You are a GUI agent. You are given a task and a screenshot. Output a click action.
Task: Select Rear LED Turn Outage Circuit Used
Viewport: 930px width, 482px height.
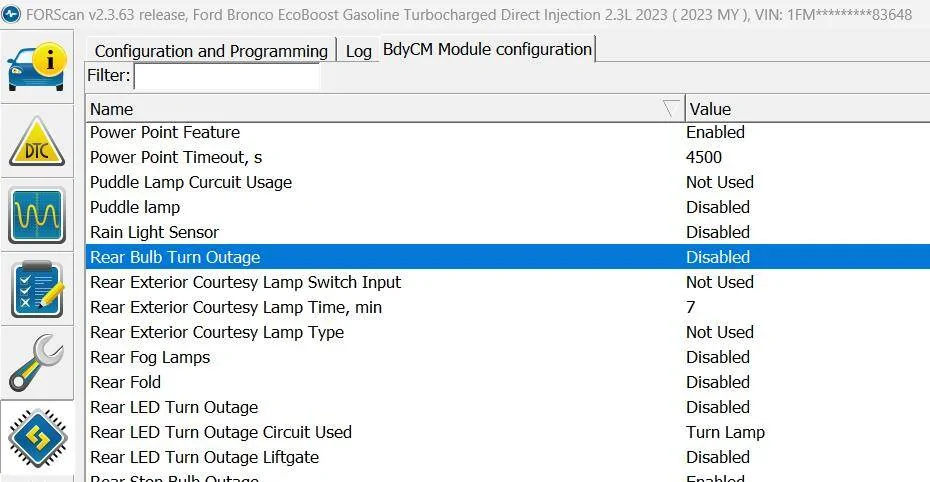[x=508, y=432]
